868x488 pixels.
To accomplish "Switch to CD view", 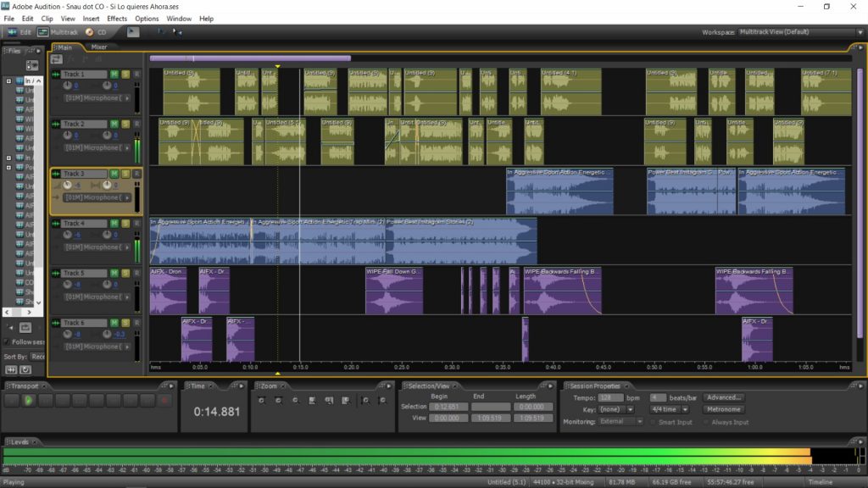I will [95, 32].
